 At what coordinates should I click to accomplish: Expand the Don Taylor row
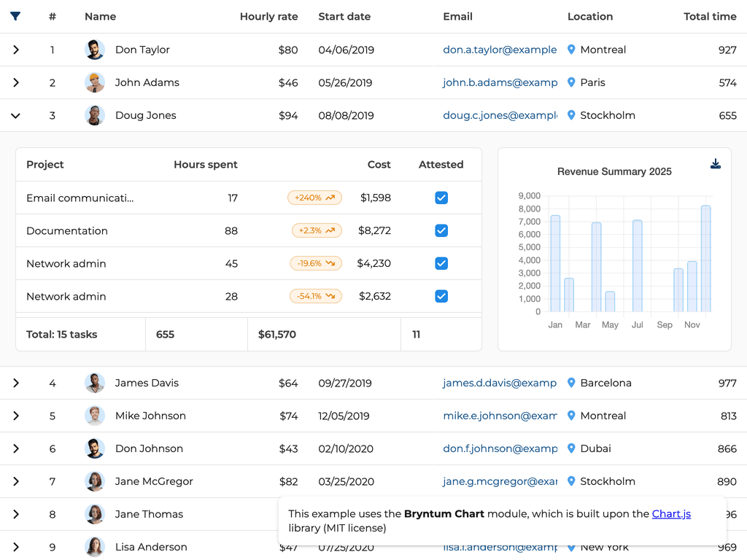point(16,50)
